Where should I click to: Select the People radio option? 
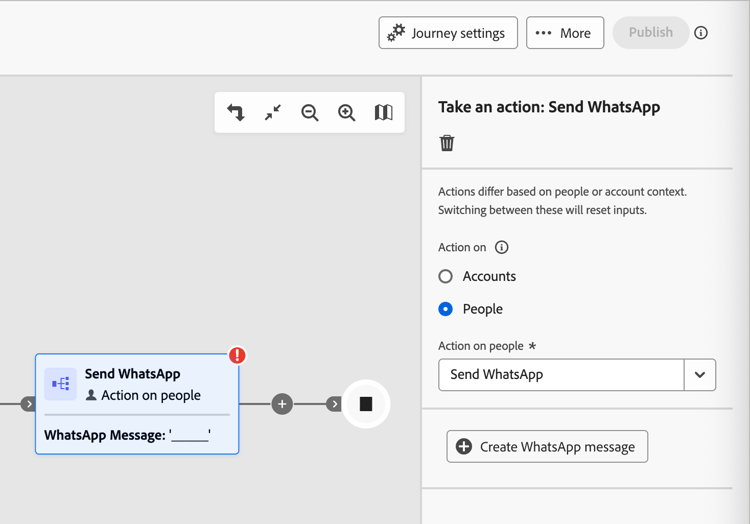pyautogui.click(x=446, y=309)
